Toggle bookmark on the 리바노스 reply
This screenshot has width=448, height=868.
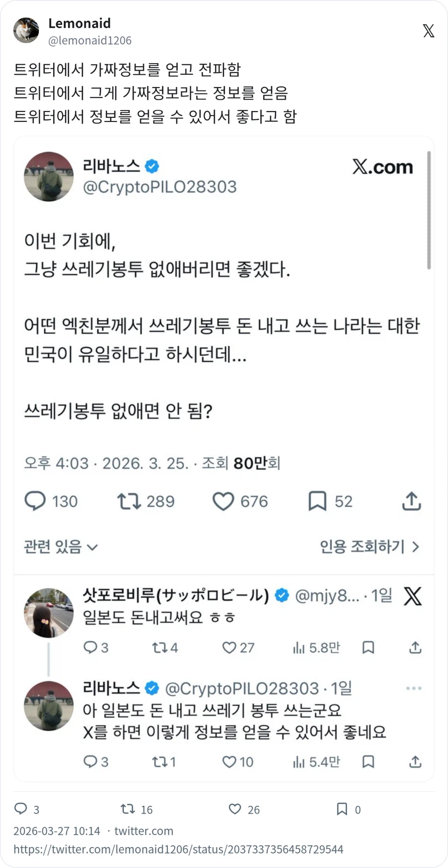coord(368,761)
